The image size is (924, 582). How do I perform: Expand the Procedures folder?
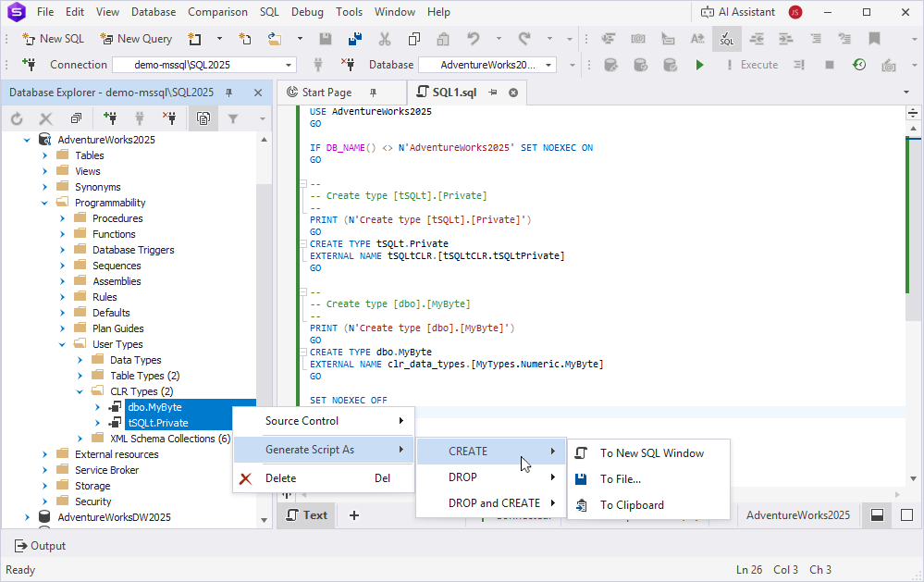(63, 218)
